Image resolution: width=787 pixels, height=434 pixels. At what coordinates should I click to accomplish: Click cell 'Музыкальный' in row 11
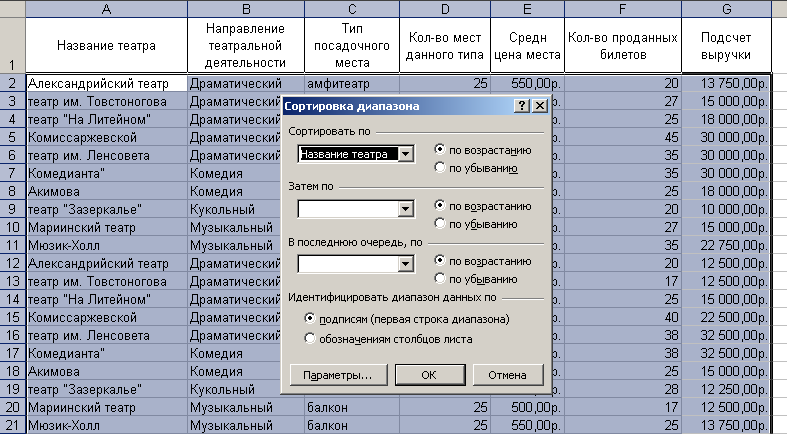[x=234, y=246]
